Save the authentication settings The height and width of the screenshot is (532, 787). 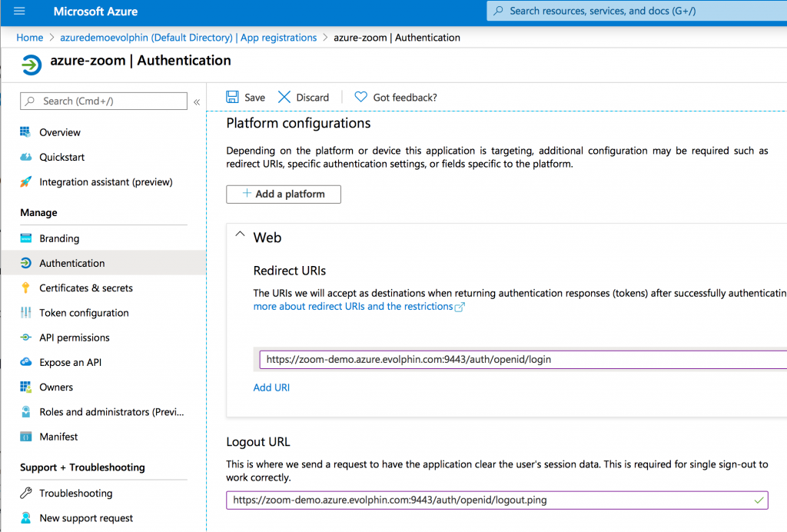246,97
